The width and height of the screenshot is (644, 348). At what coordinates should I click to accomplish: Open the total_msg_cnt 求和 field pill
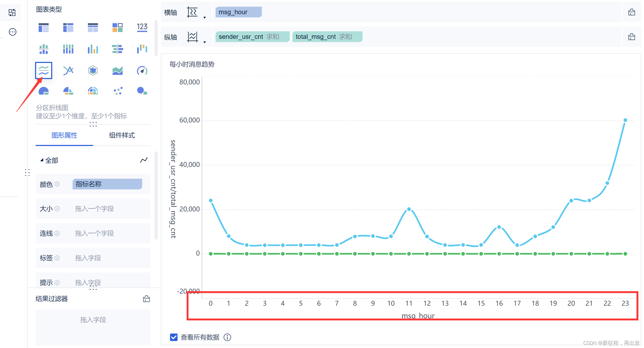coord(327,37)
